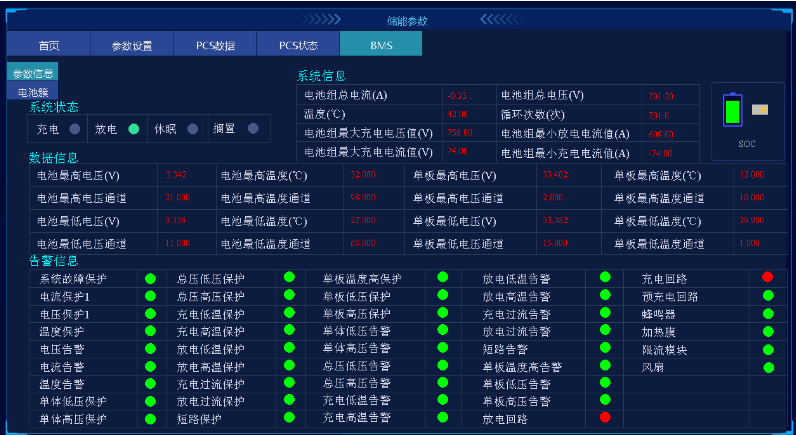796x435 pixels.
Task: Click the 风扇 status indicator light
Action: coord(768,367)
